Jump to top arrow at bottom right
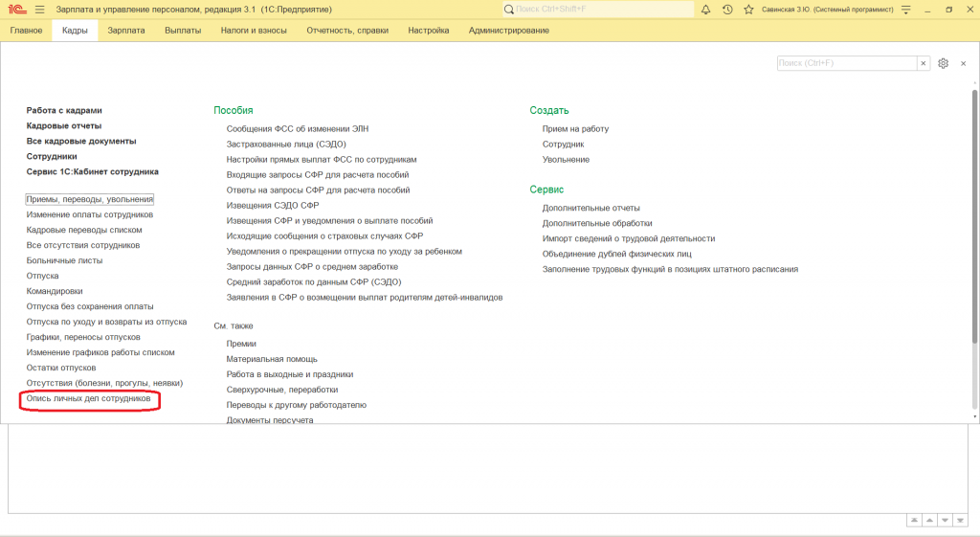 click(x=914, y=520)
